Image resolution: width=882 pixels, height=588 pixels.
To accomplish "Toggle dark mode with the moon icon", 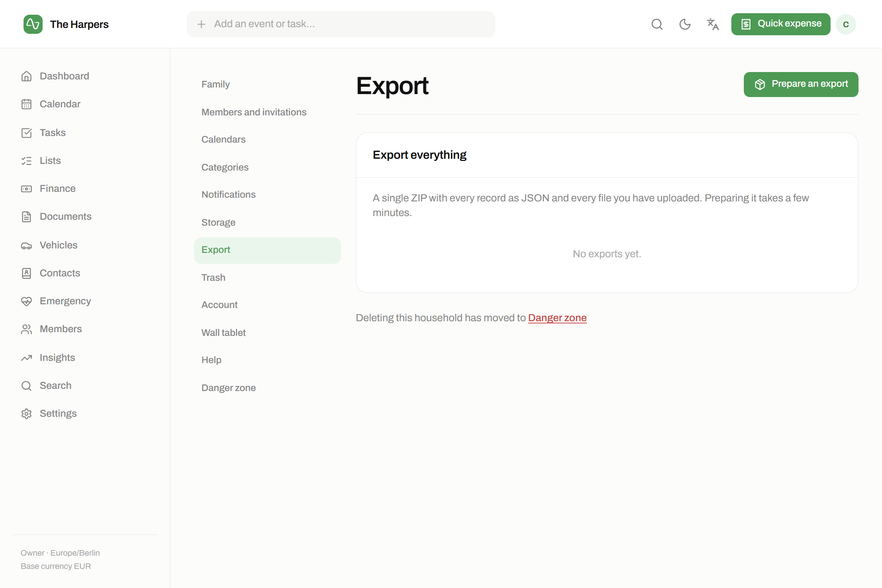I will tap(685, 24).
